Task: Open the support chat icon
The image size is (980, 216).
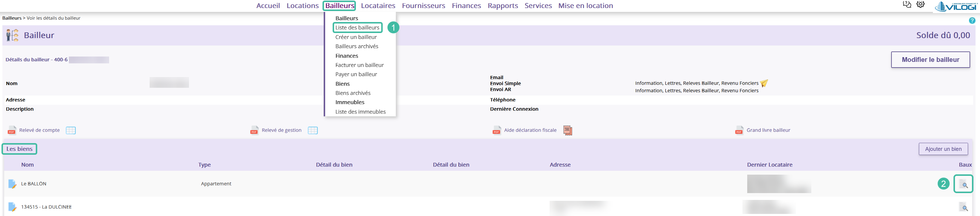Action: point(907,4)
